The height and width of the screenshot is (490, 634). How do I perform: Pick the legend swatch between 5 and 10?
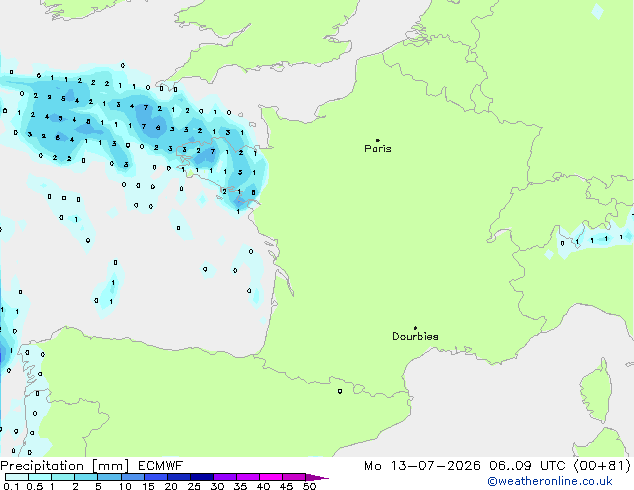point(109,477)
